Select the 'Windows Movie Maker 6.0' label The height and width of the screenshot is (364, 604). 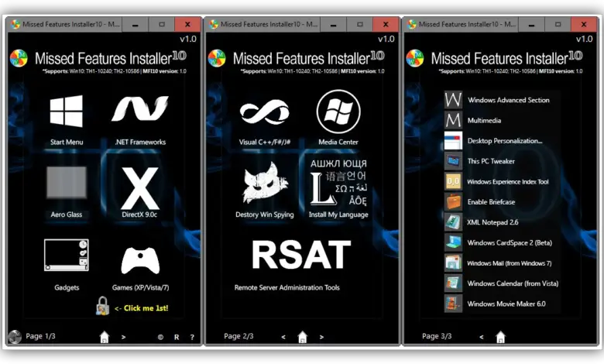click(x=506, y=304)
